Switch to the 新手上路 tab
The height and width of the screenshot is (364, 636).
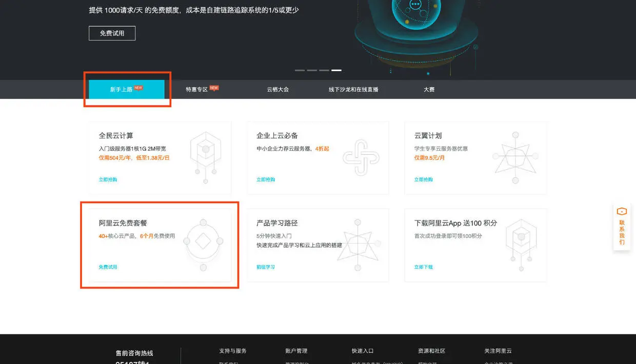127,89
